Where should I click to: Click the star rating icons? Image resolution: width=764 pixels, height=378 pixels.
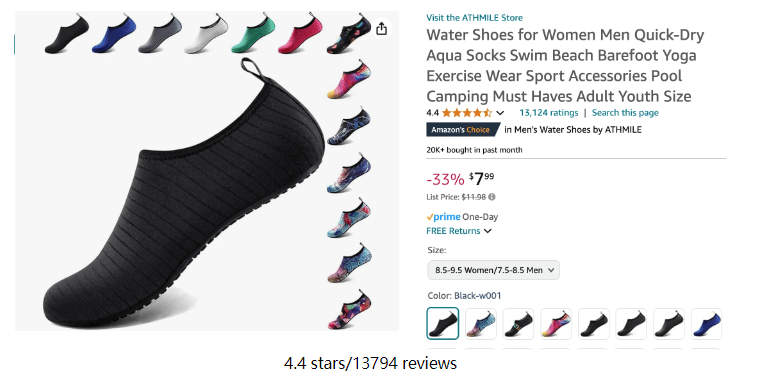point(467,113)
